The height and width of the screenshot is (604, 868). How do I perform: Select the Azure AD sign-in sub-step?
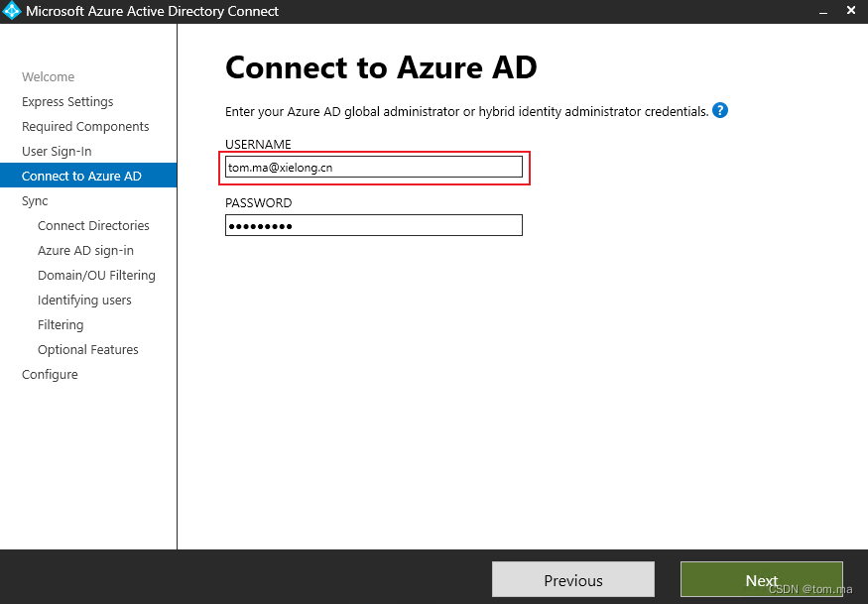tap(85, 251)
